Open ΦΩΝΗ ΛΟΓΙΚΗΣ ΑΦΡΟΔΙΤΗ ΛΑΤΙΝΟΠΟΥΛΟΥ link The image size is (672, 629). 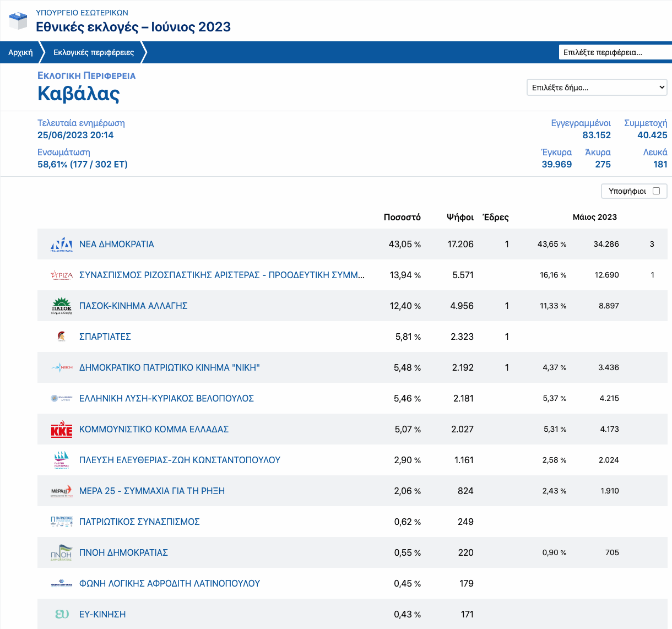tap(170, 583)
